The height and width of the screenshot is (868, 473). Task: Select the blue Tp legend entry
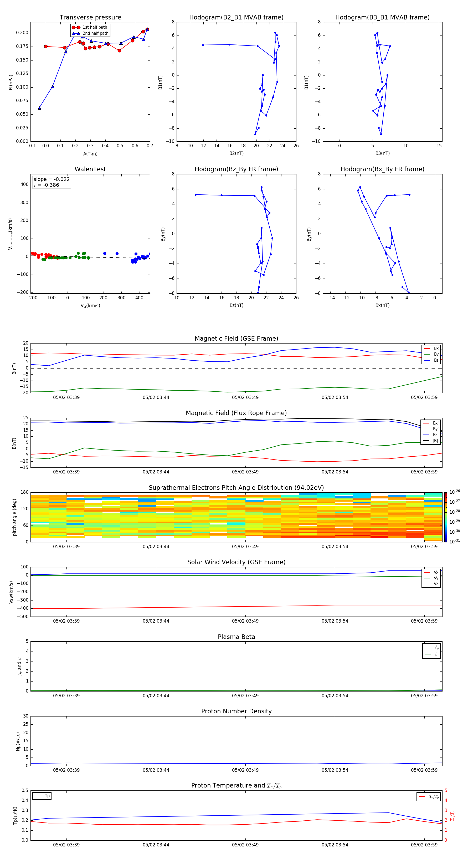click(x=42, y=796)
